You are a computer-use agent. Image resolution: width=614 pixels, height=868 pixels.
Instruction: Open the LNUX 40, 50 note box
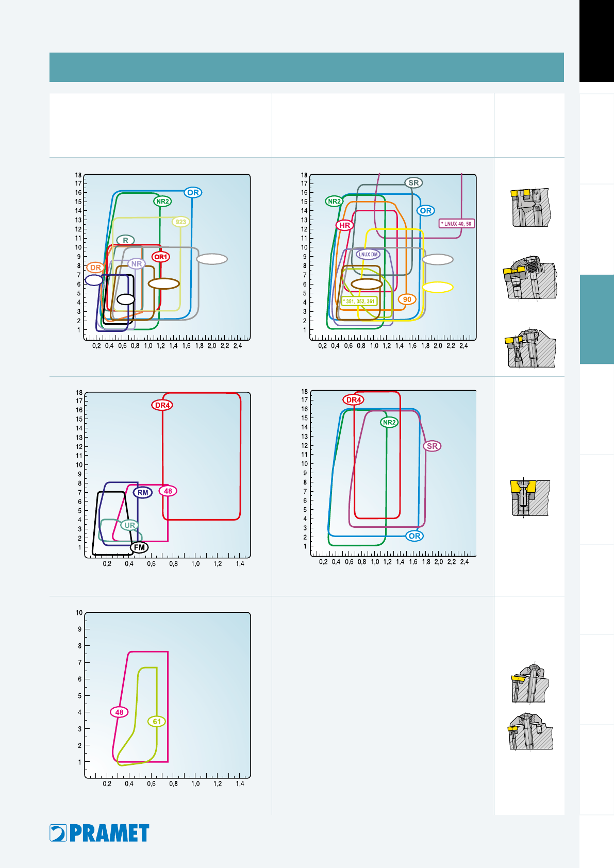[456, 224]
